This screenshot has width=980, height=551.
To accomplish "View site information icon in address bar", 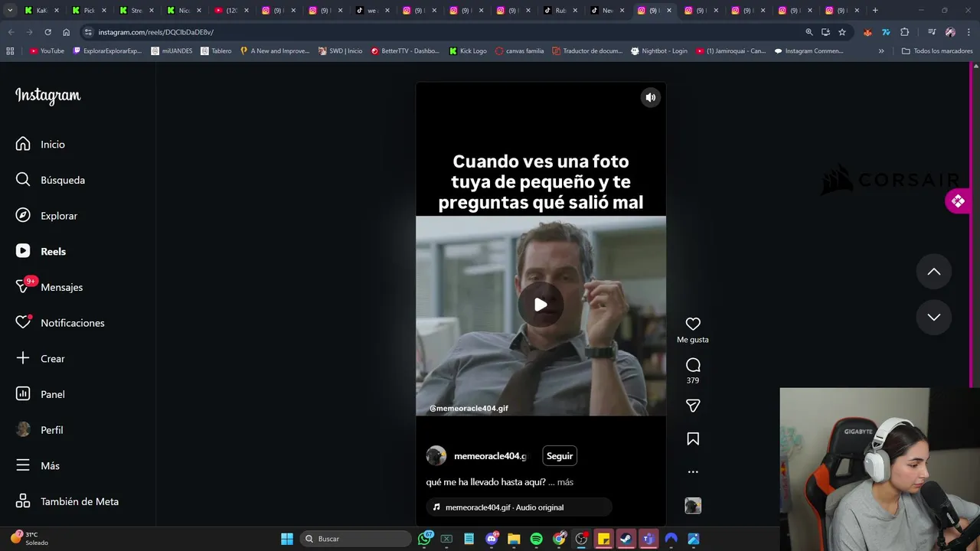I will (x=88, y=32).
